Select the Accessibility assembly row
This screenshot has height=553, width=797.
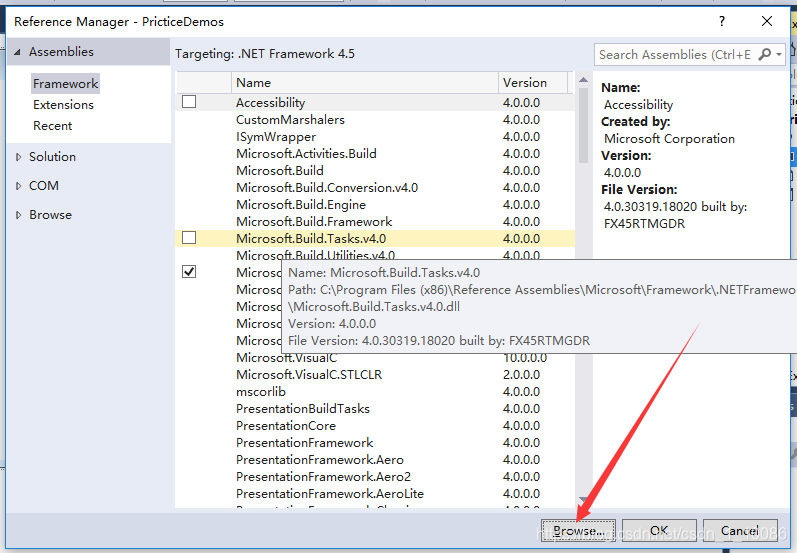(375, 102)
